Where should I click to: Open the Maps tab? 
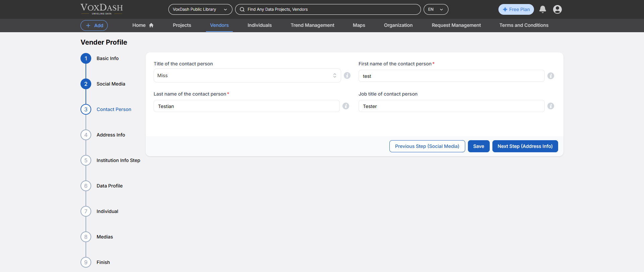[359, 25]
